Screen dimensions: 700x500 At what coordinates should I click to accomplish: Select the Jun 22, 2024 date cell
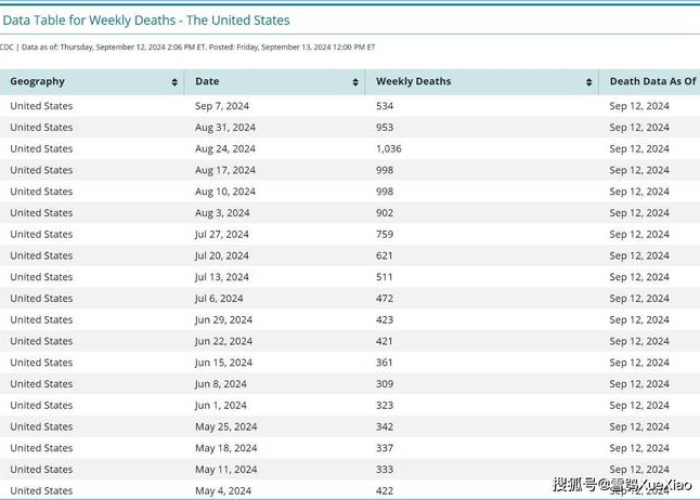click(x=224, y=342)
